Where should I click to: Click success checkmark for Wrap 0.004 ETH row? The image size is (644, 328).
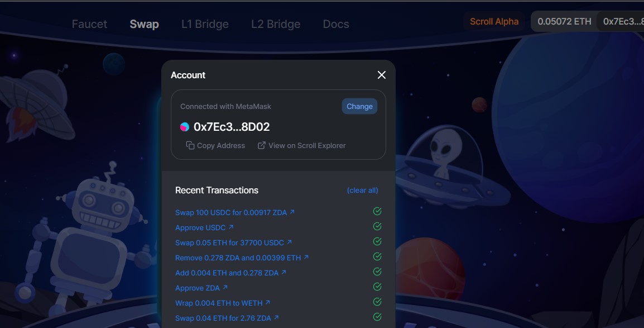click(x=377, y=302)
